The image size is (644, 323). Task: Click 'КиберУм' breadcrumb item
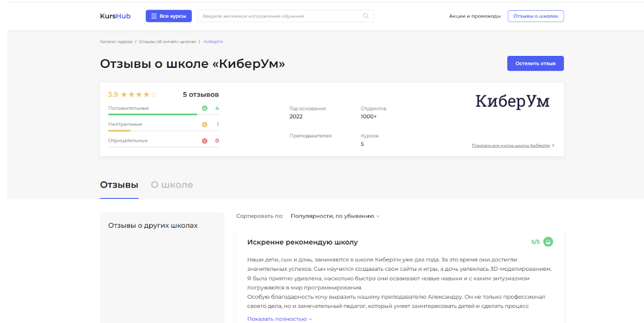(x=213, y=42)
